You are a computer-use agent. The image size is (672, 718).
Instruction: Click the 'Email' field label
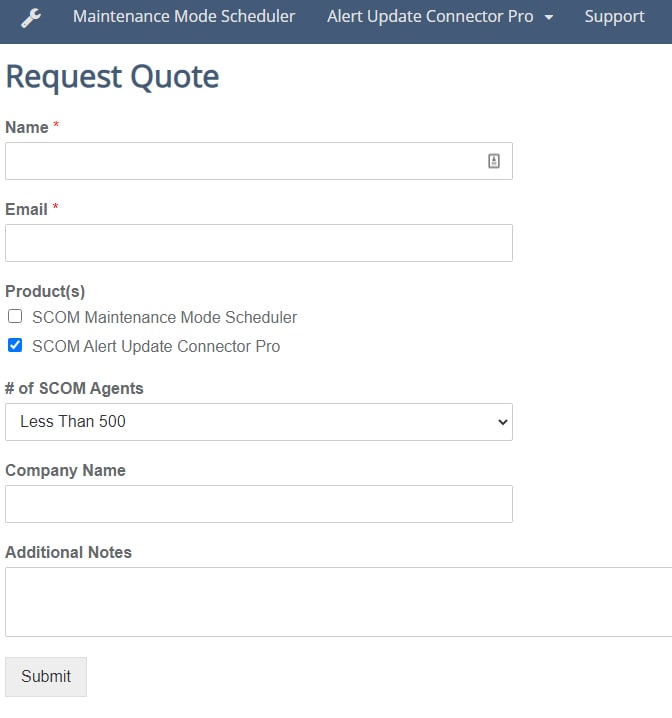tap(26, 209)
